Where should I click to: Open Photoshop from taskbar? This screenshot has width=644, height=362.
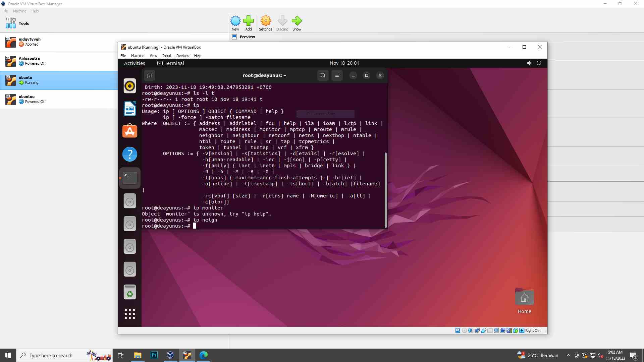(x=154, y=355)
